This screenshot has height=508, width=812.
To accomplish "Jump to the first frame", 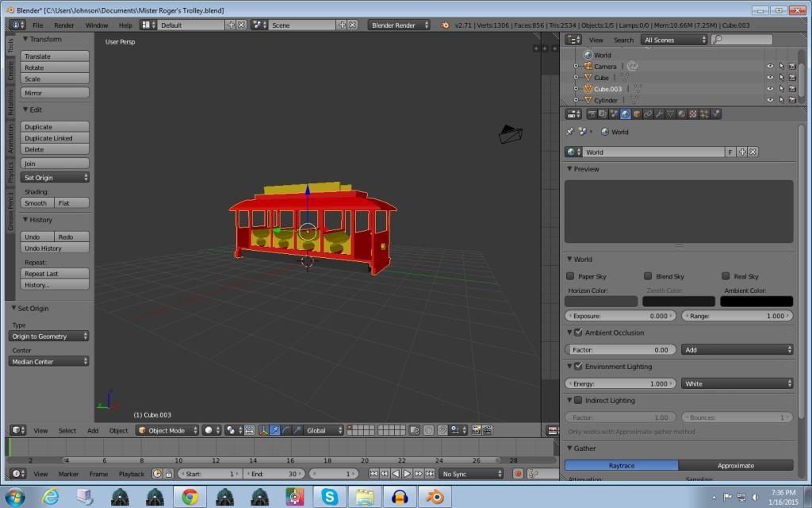I will point(373,474).
